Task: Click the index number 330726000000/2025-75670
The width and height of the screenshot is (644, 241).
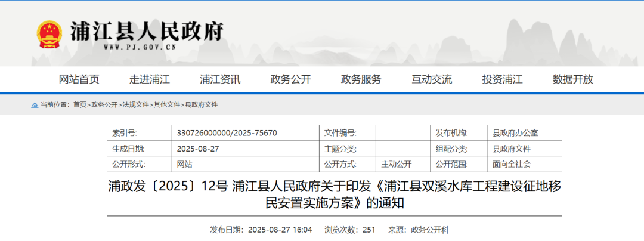Action: click(227, 133)
